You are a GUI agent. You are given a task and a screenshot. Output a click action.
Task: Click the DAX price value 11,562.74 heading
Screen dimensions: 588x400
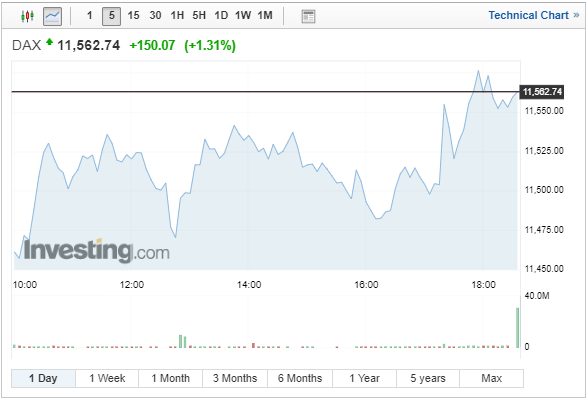coord(88,45)
